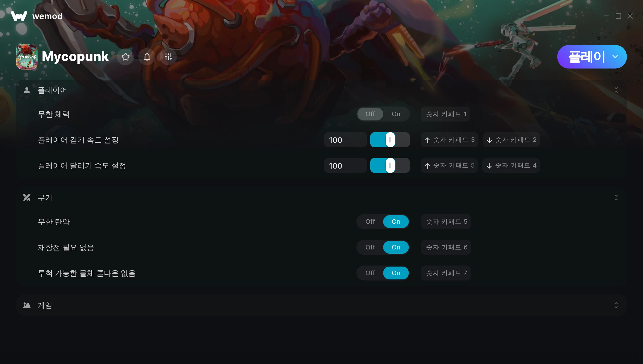The image size is (643, 364).
Task: Click the 무기 crossed swords category icon
Action: (27, 198)
